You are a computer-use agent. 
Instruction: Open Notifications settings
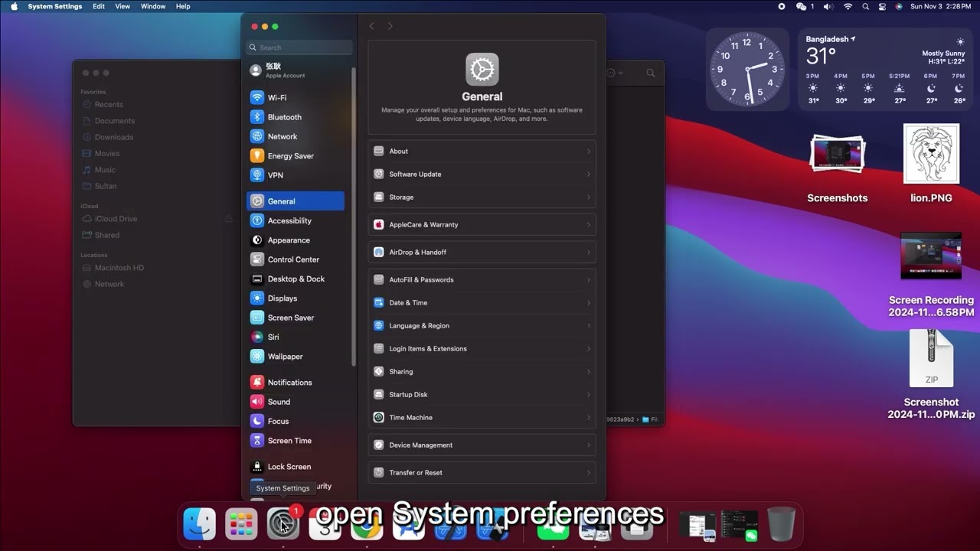point(296,383)
